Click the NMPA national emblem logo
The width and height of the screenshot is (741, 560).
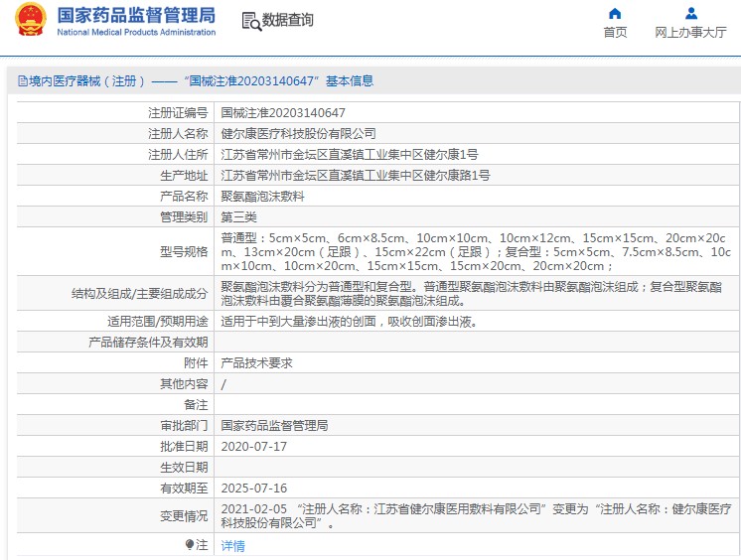[x=31, y=20]
